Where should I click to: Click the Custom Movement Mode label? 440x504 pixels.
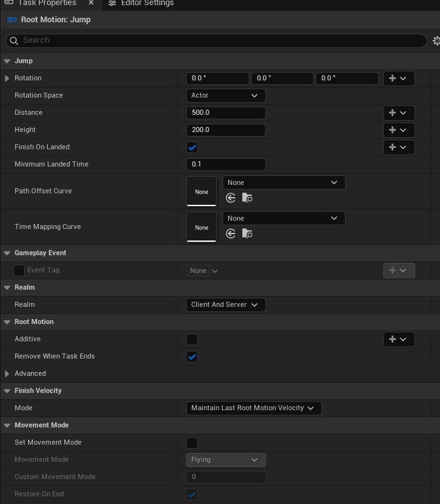point(55,477)
